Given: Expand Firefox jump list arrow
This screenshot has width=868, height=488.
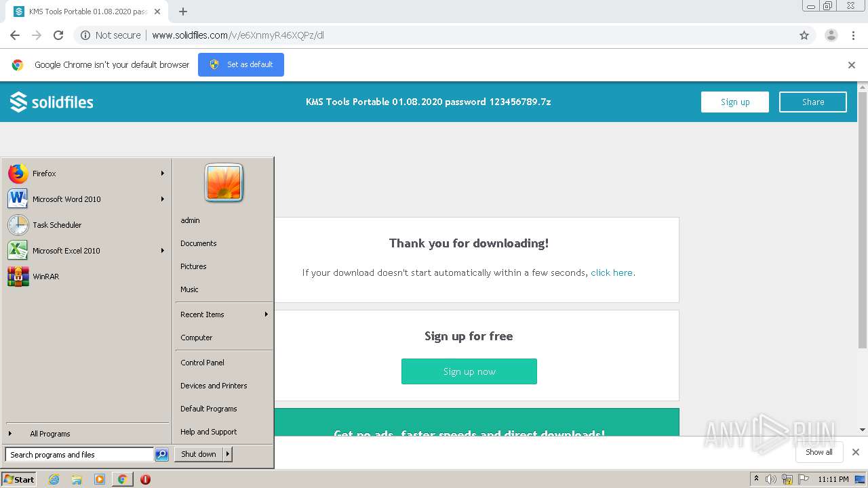Looking at the screenshot, I should [163, 174].
